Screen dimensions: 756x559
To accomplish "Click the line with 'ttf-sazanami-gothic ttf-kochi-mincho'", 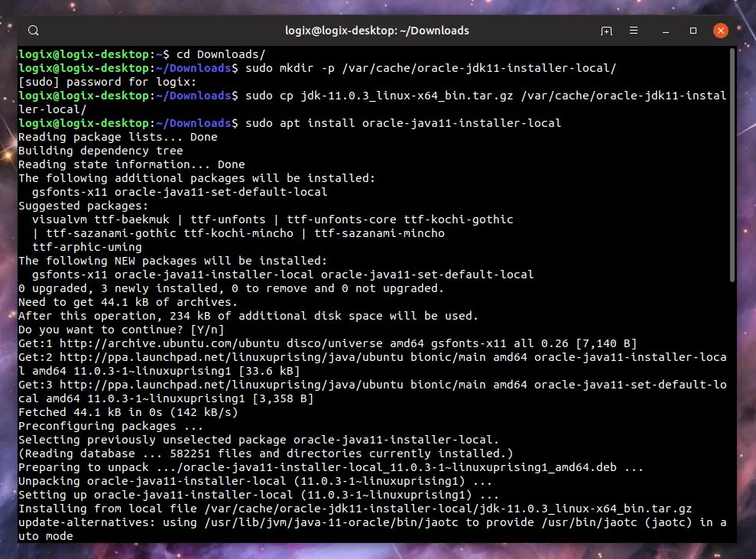I will (x=238, y=233).
